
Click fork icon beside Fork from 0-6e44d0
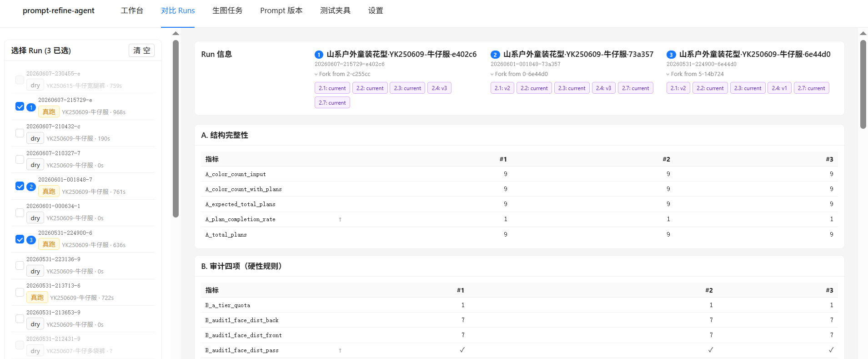click(x=492, y=74)
